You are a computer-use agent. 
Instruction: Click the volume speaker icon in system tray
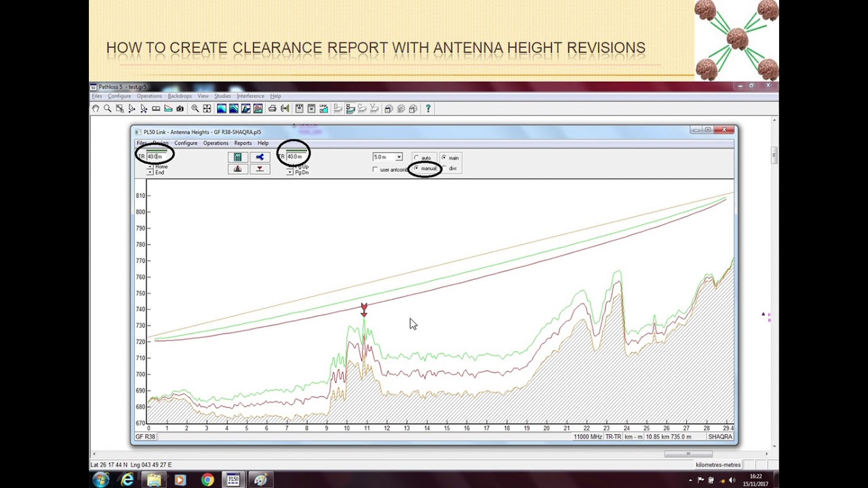point(731,481)
